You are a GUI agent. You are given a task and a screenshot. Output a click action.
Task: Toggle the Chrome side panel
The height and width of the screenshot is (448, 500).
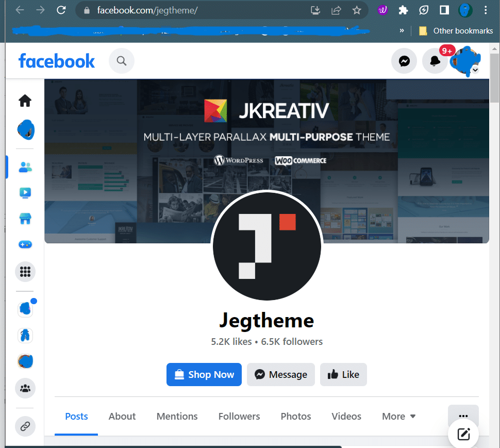pos(444,10)
